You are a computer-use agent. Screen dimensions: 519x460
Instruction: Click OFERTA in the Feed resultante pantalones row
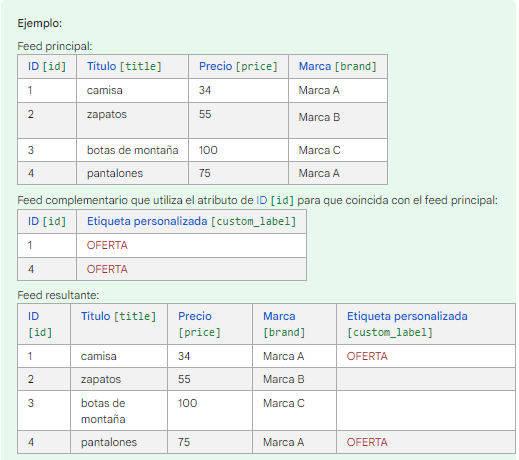(367, 442)
